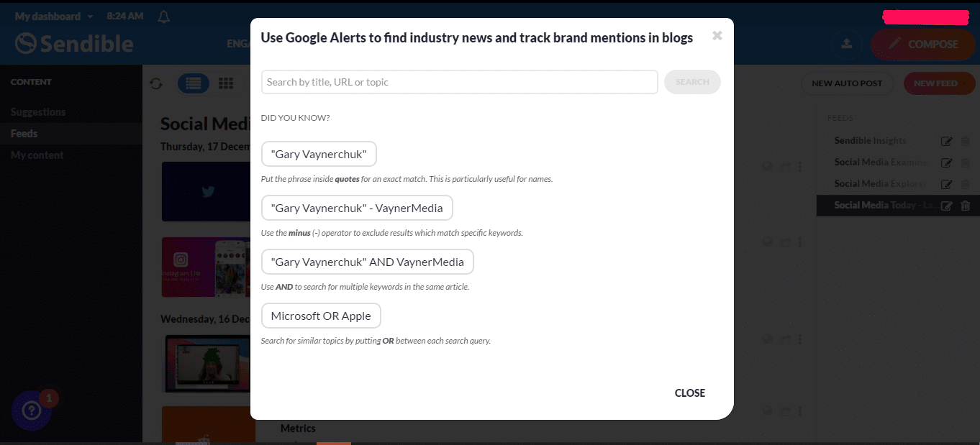The height and width of the screenshot is (445, 980).
Task: Open the three-dot menu in the Metrics article row
Action: pos(800,411)
